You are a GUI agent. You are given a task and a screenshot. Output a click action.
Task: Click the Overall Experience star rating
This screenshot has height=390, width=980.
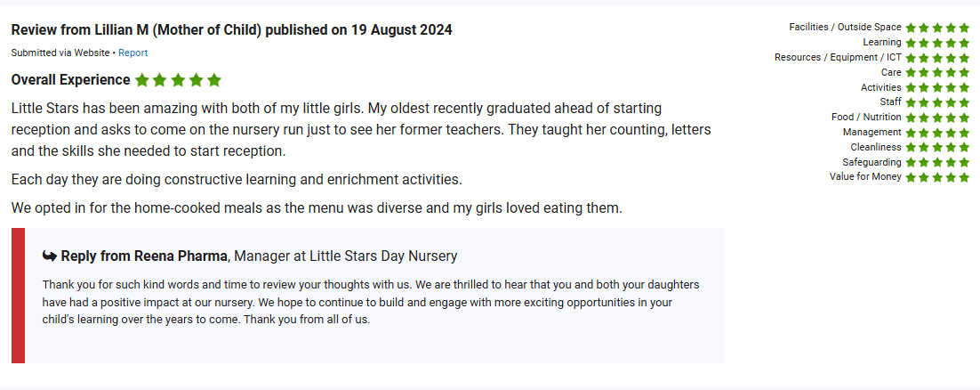pos(178,80)
